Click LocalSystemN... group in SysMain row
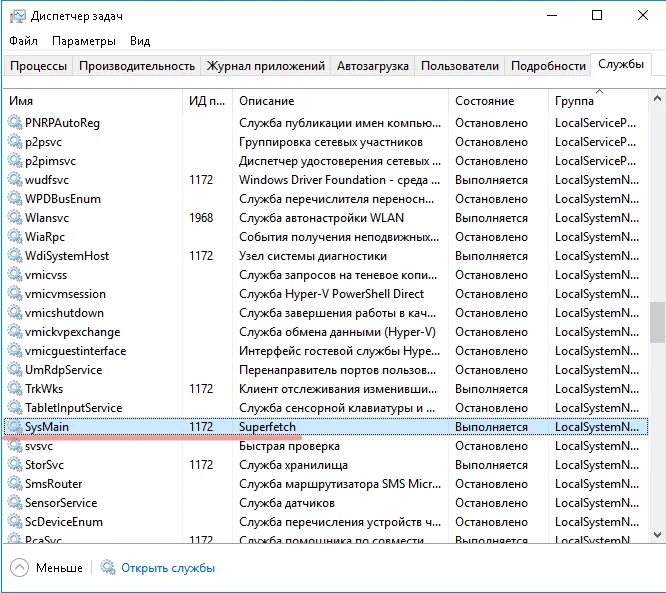The width and height of the screenshot is (666, 593). pos(597,427)
